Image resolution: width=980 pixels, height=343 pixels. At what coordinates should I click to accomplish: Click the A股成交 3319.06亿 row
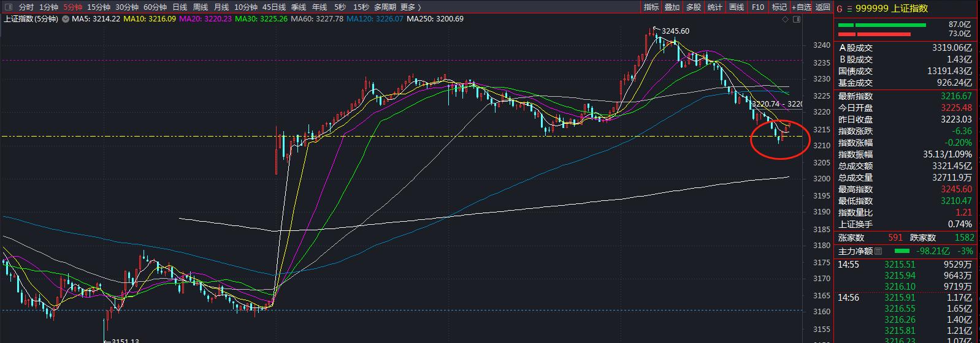905,48
